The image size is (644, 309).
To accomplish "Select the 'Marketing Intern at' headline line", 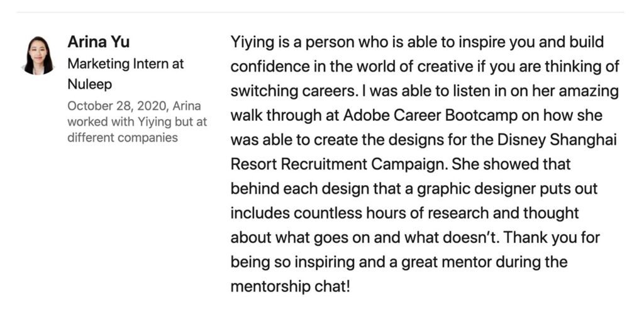I will tap(126, 64).
